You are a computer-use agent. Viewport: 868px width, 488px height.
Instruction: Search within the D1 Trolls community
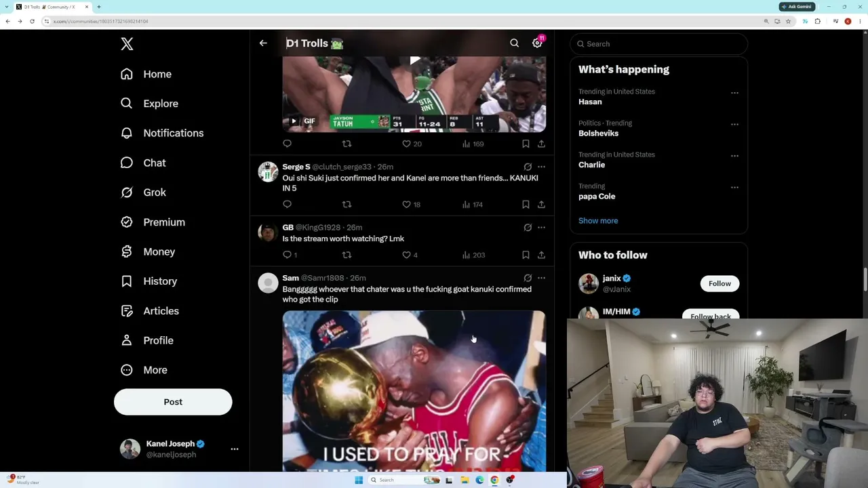click(x=514, y=43)
